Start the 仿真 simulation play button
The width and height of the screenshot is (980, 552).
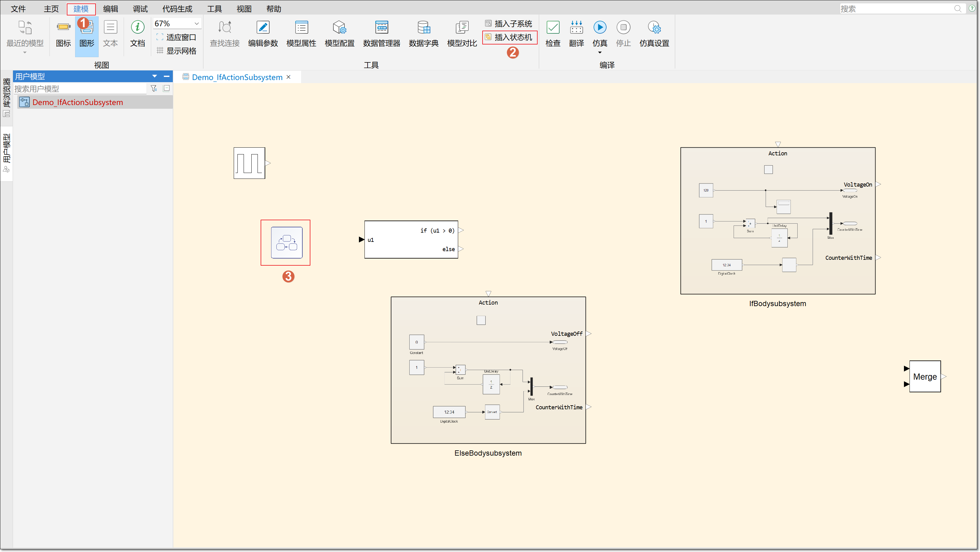pyautogui.click(x=599, y=27)
